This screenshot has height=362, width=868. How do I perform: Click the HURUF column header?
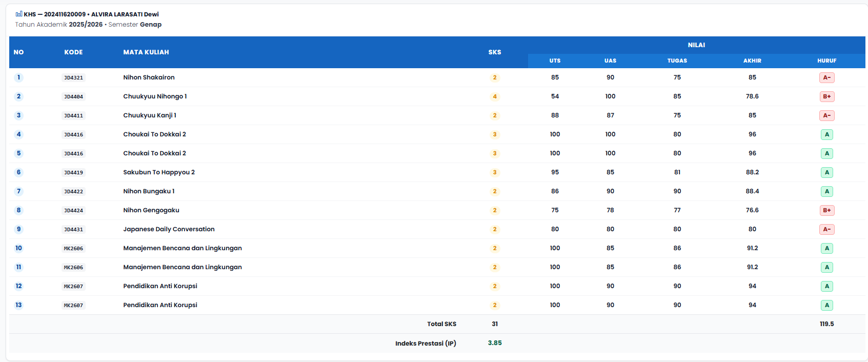coord(826,61)
